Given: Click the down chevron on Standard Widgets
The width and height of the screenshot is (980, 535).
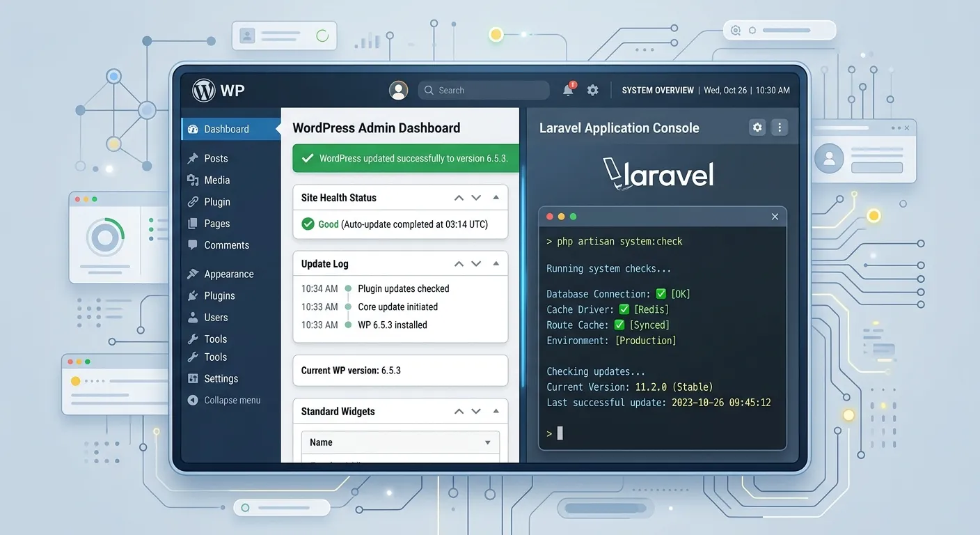Looking at the screenshot, I should 476,412.
